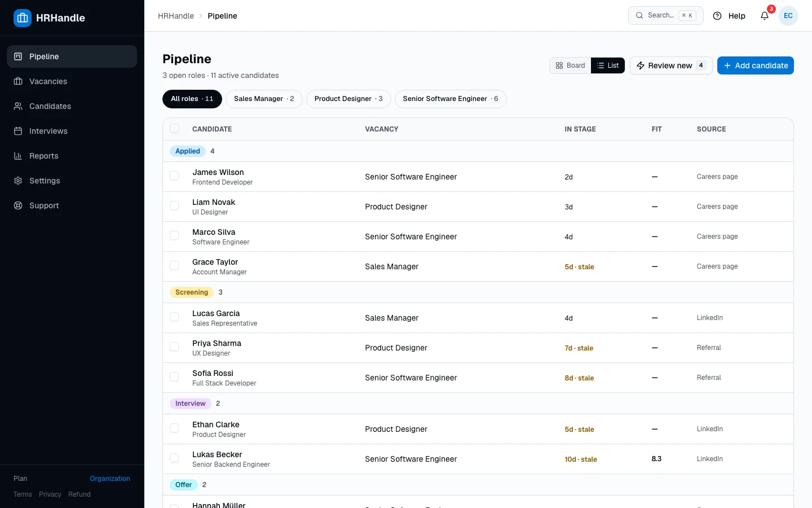Collapse the Screening stage group
Viewport: 812px width, 508px height.
[192, 292]
